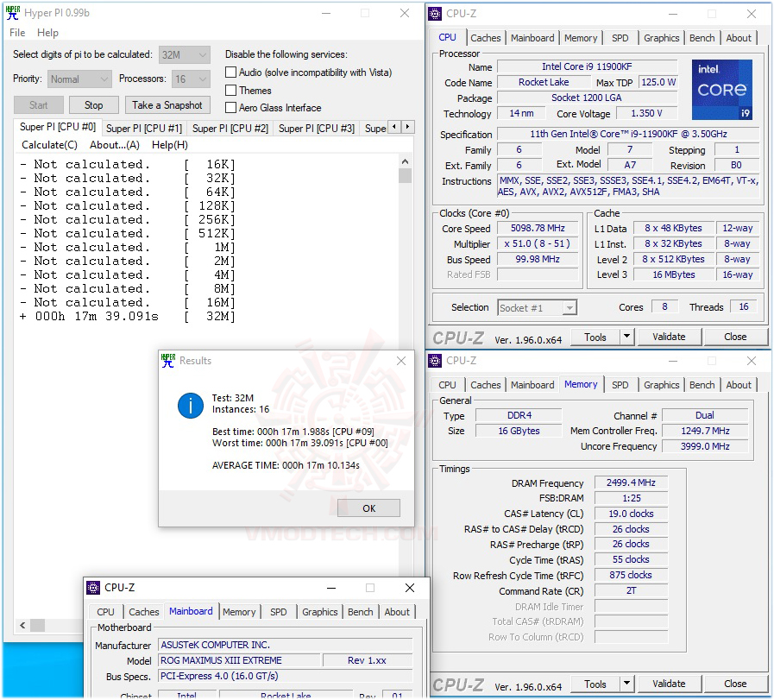Click the grayed Start button
The height and width of the screenshot is (700, 774).
click(x=39, y=105)
